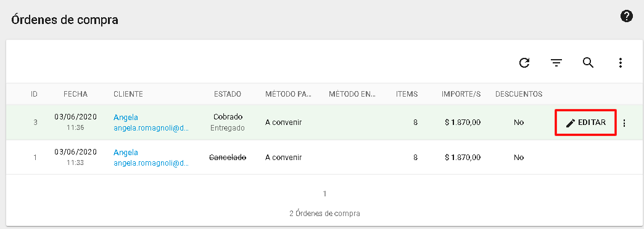Sort by the ITEMS column header
Image resolution: width=644 pixels, height=229 pixels.
(407, 94)
